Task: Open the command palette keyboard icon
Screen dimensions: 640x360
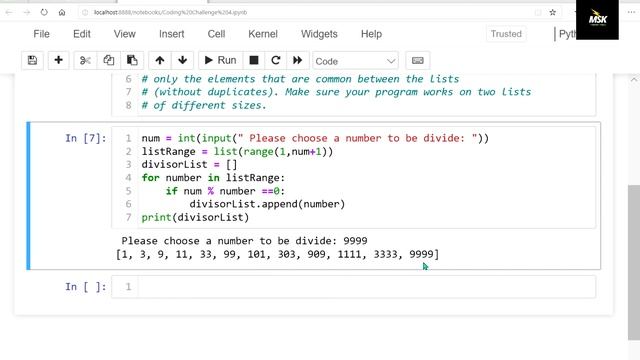Action: (x=418, y=60)
